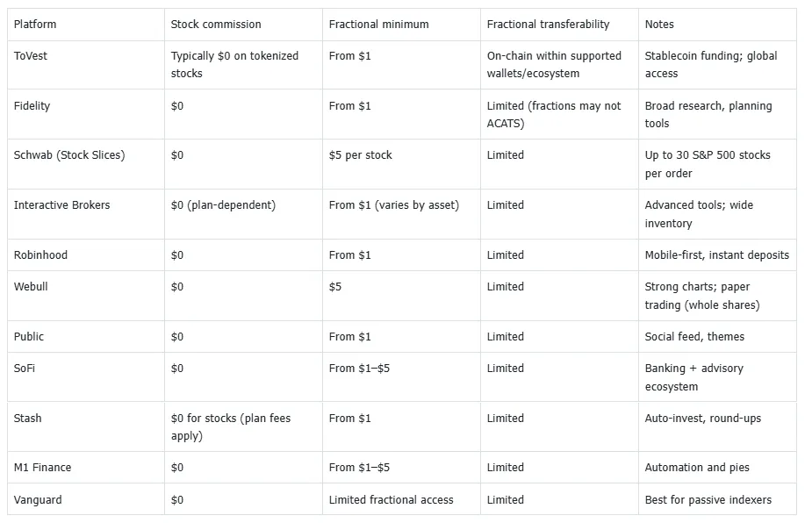Click the Fractional transferability column header
The width and height of the screenshot is (812, 530).
click(x=548, y=25)
